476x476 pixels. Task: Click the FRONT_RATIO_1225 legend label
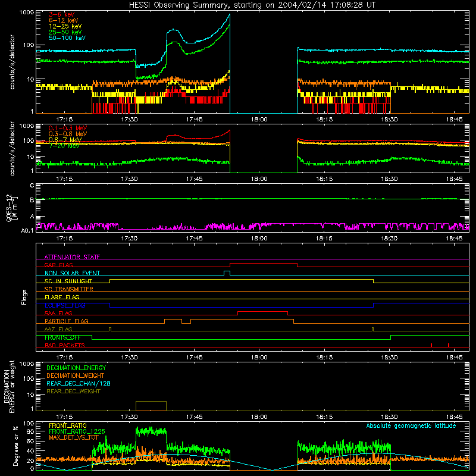(x=77, y=431)
